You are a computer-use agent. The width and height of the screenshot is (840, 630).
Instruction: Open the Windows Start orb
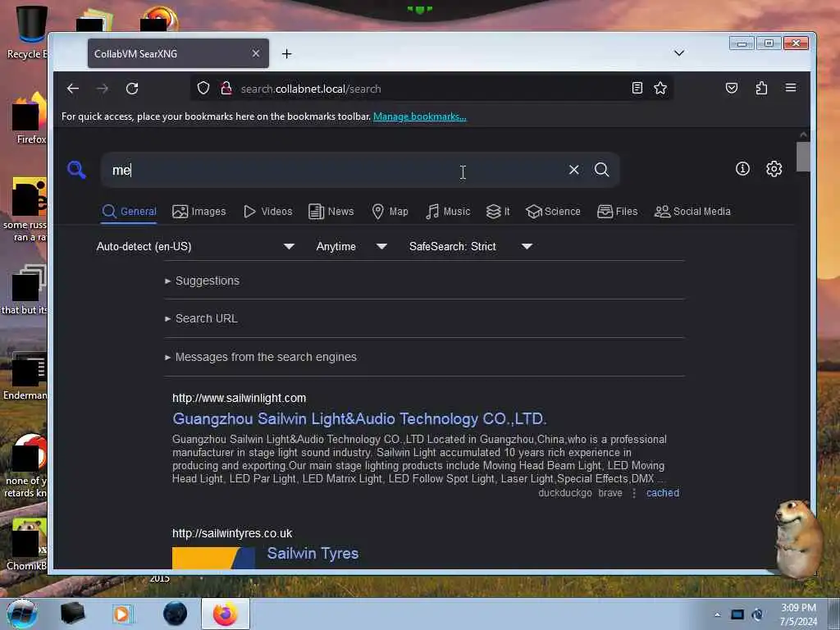click(x=21, y=614)
